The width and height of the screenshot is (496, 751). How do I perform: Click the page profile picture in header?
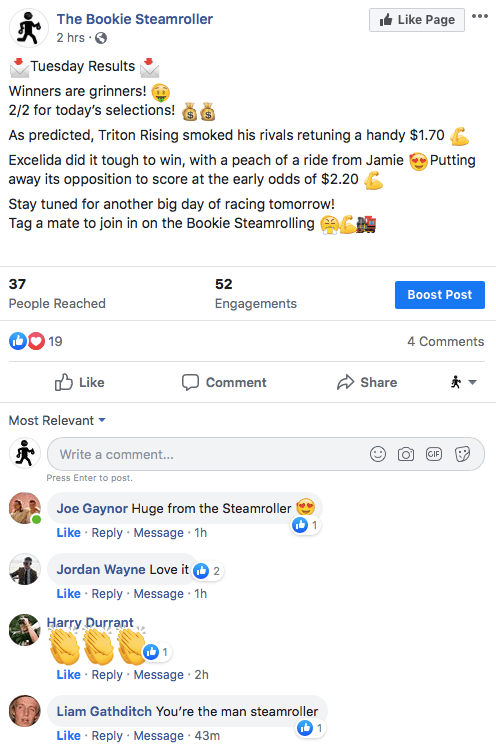click(x=29, y=28)
